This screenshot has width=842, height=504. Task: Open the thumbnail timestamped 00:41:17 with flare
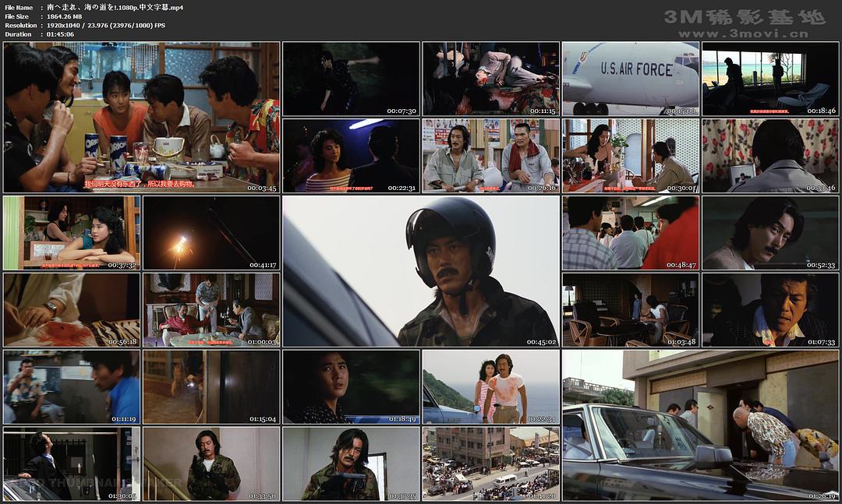(x=210, y=233)
